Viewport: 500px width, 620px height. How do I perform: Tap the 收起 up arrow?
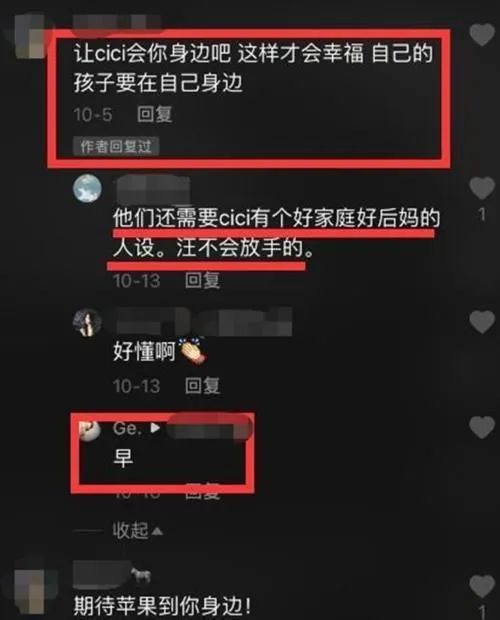[x=157, y=531]
